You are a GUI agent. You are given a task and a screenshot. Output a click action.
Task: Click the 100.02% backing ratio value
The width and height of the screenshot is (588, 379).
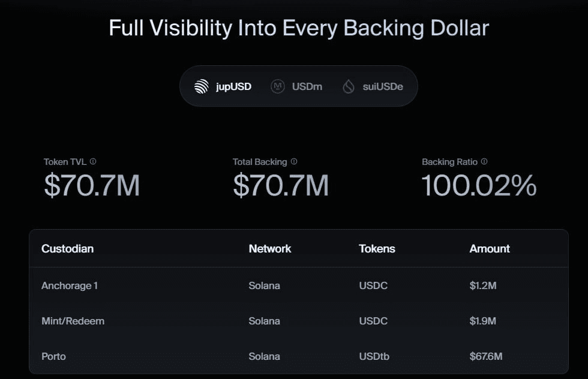tap(479, 186)
